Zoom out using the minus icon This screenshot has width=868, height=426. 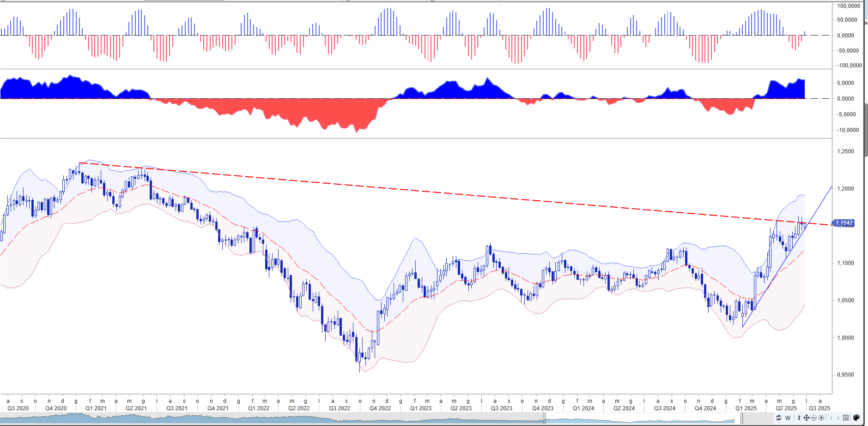tap(814, 418)
